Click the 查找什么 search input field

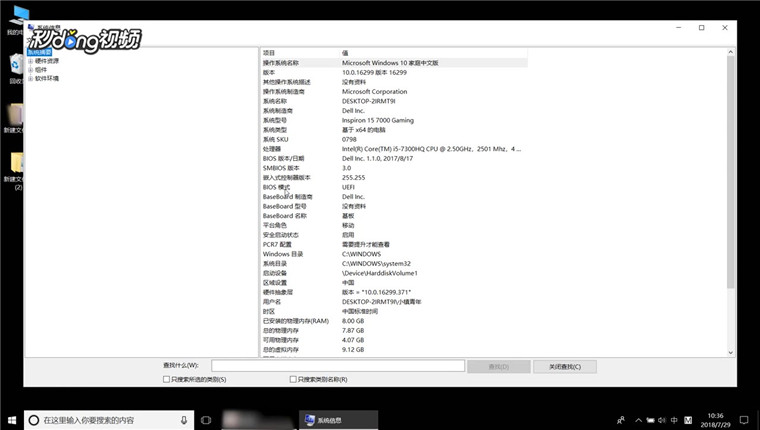(x=338, y=366)
